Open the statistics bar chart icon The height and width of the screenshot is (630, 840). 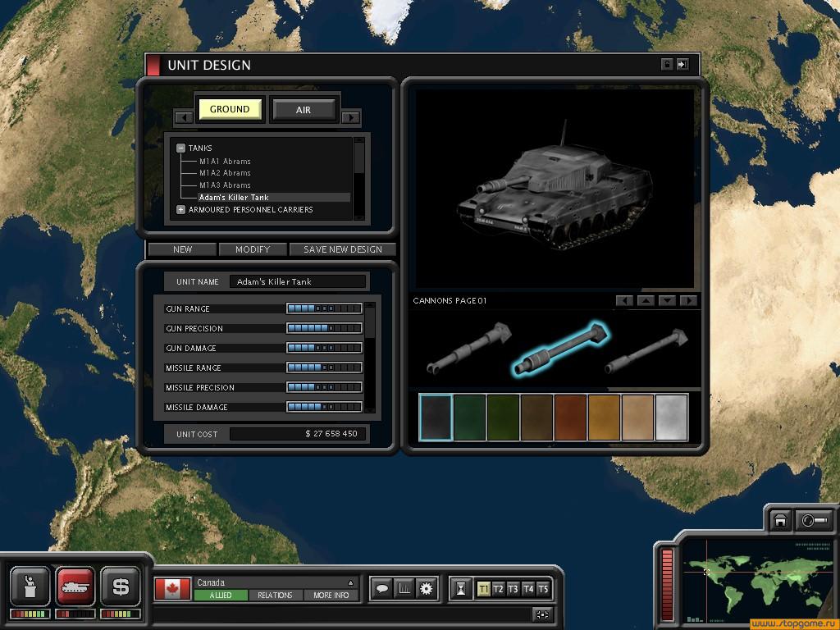pyautogui.click(x=404, y=588)
